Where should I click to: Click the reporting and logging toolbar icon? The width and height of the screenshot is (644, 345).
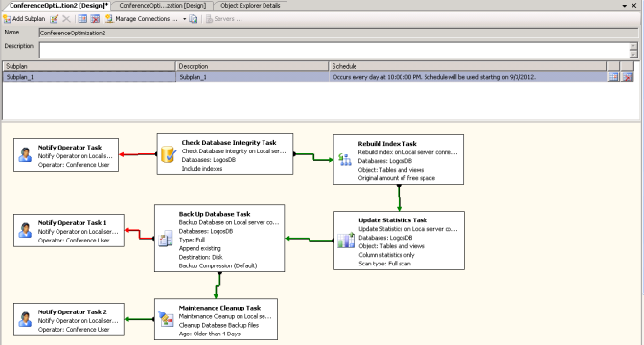[194, 19]
